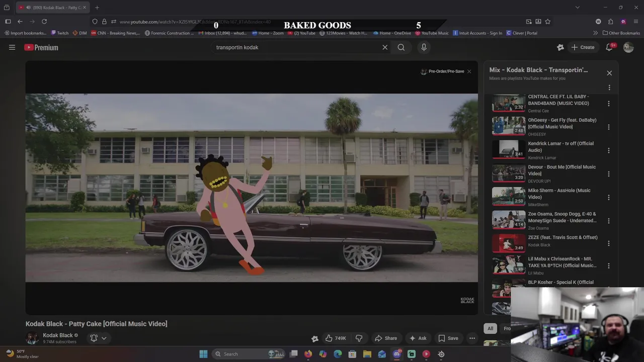Select the Kodak Black Patty Cake tab
The height and width of the screenshot is (362, 644).
pos(52,8)
